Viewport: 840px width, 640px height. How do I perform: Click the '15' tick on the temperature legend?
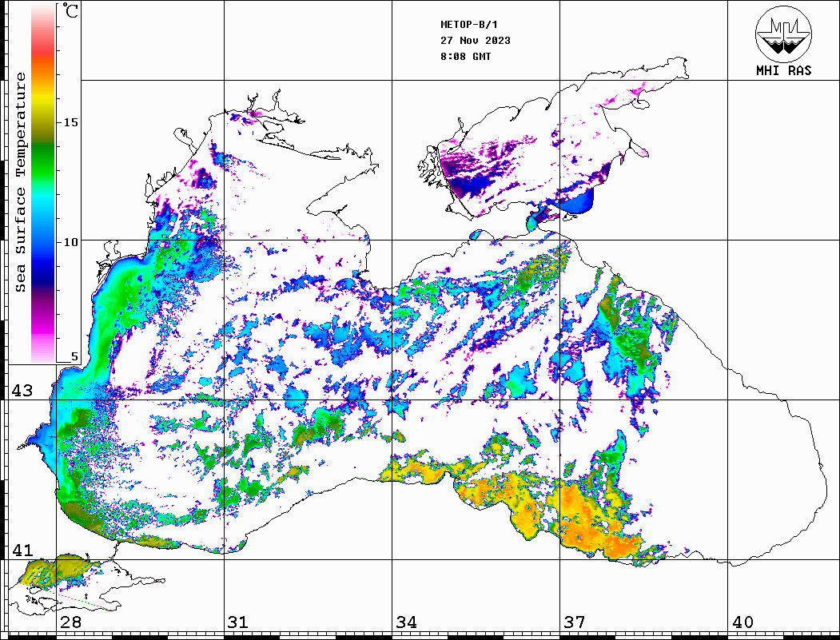70,122
